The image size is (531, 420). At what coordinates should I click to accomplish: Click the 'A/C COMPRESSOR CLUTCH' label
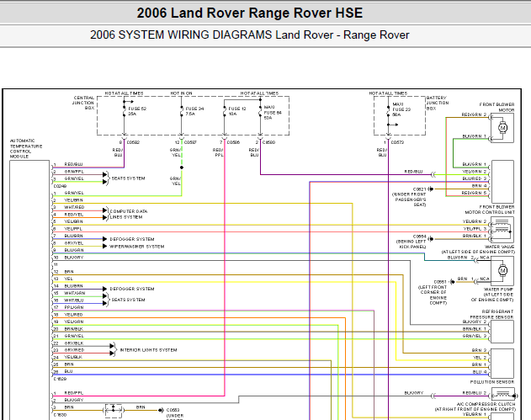(486, 404)
